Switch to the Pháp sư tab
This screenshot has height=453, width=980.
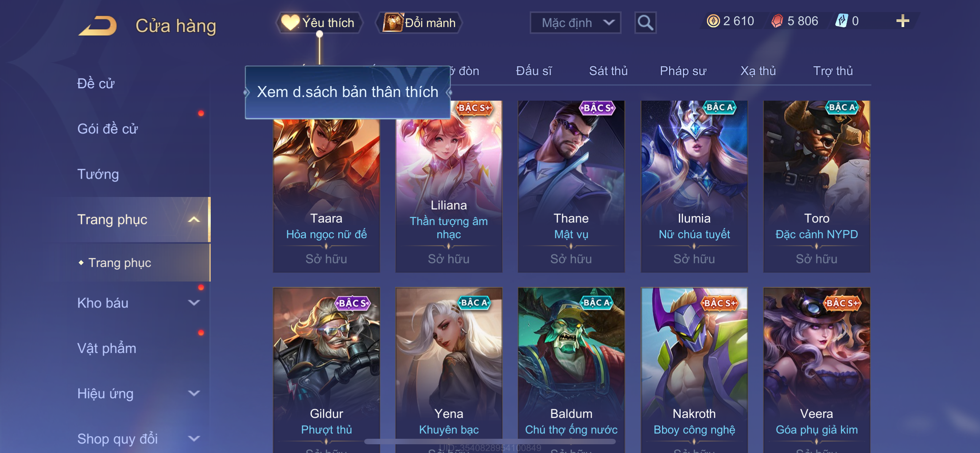pyautogui.click(x=683, y=71)
